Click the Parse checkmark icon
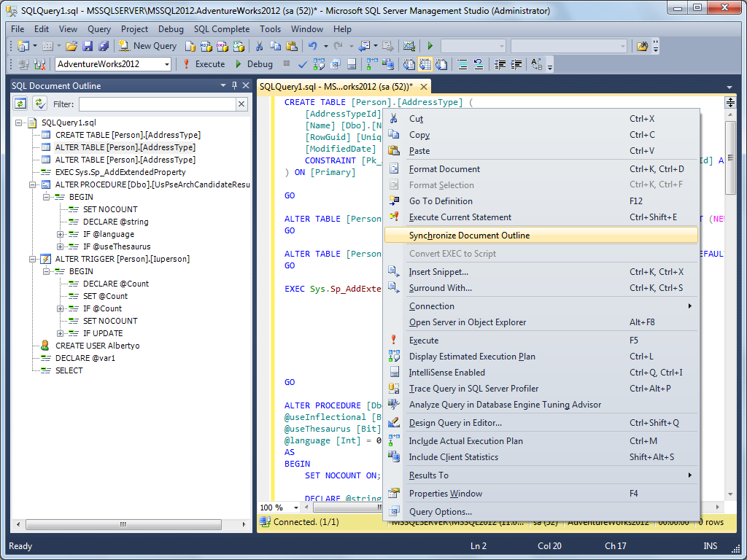Viewport: 747px width, 560px height. 303,64
